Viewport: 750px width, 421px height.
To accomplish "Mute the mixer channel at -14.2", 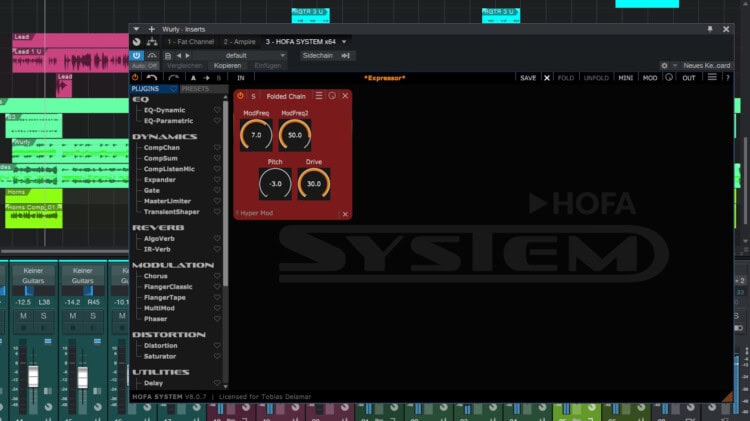I will pyautogui.click(x=73, y=316).
